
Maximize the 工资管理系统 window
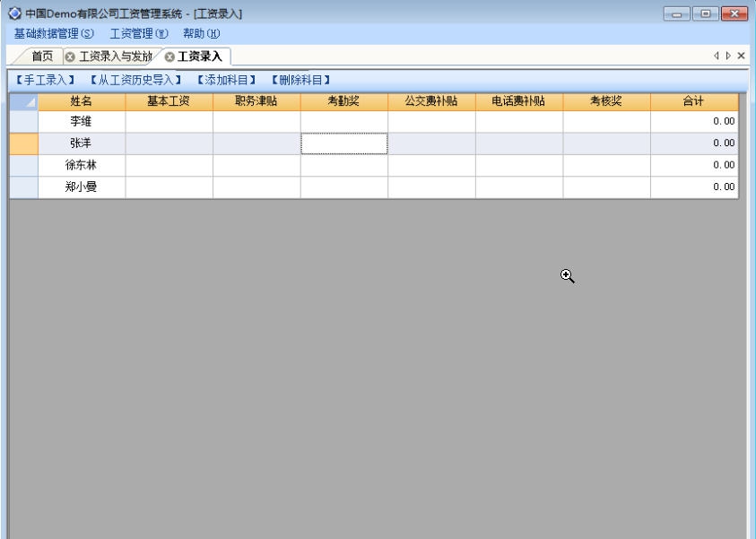point(706,13)
